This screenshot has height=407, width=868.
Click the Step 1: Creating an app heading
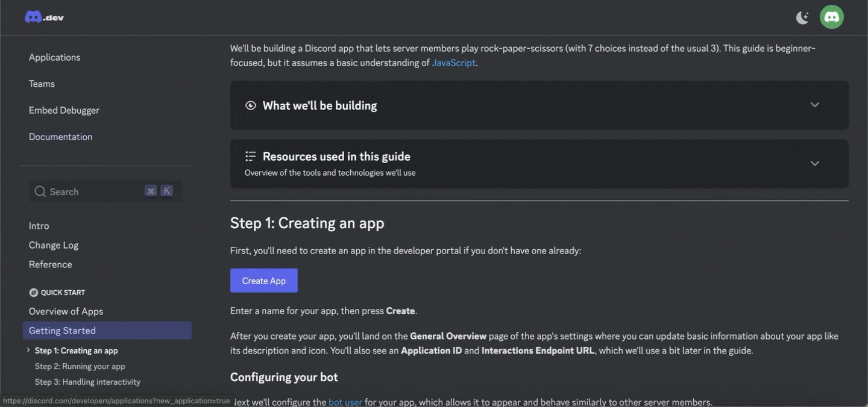(307, 223)
